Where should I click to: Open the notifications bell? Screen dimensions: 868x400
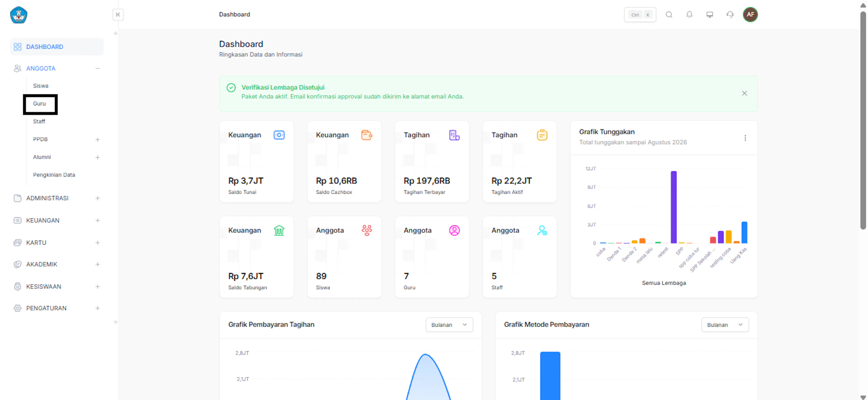coord(689,14)
